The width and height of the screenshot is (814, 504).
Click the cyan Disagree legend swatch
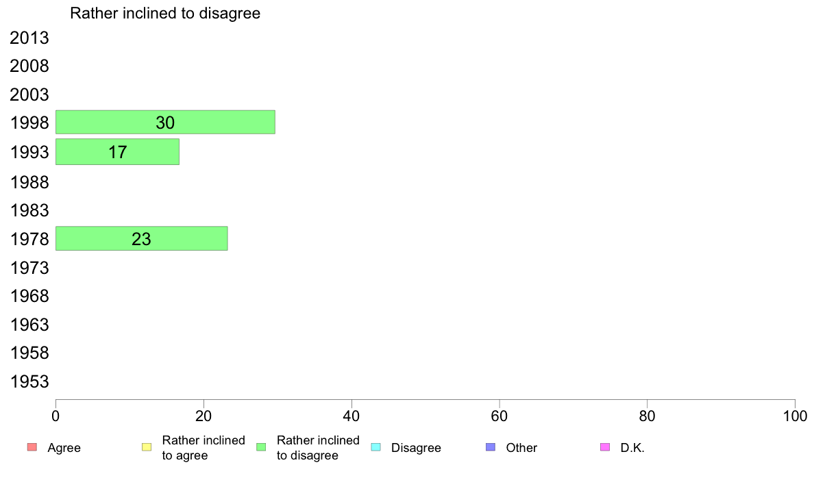tap(376, 447)
